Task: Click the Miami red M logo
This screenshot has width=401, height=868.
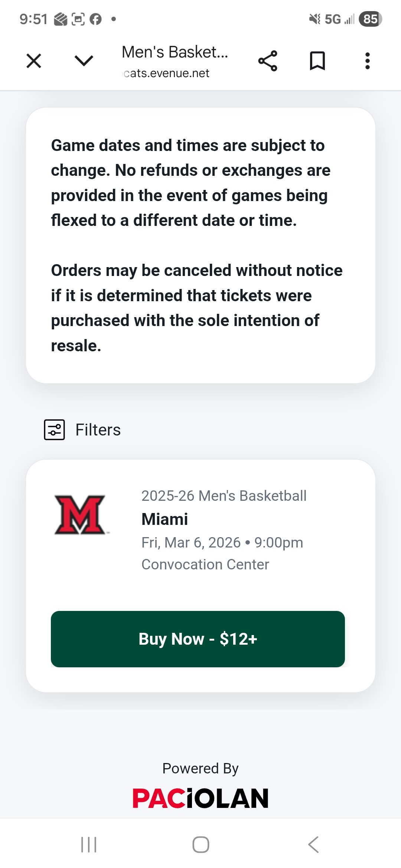Action: [x=80, y=515]
